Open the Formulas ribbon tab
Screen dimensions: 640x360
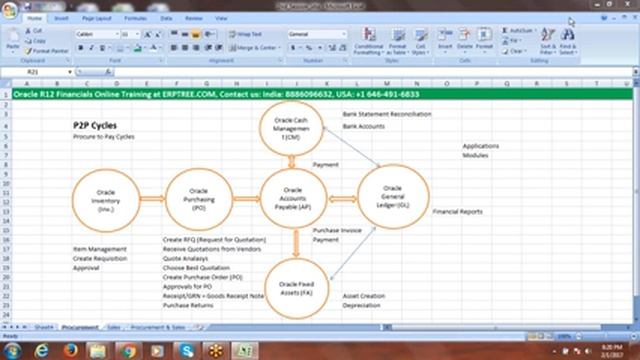coord(136,18)
